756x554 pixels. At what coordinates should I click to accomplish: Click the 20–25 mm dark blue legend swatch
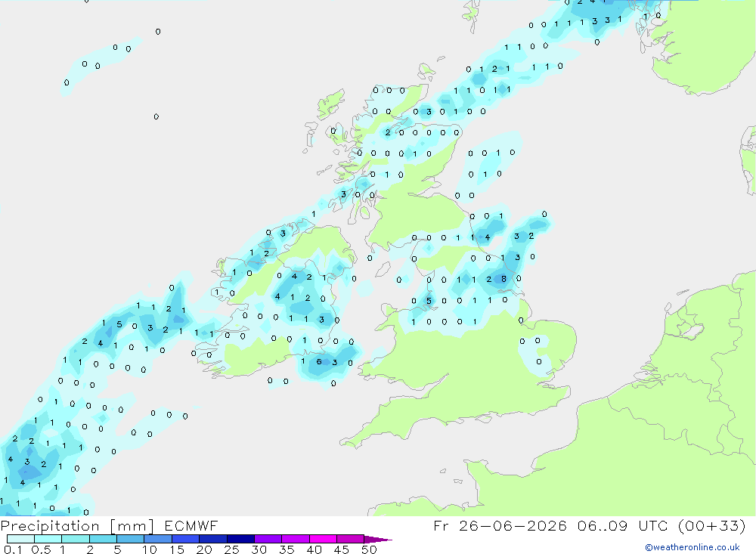pyautogui.click(x=213, y=539)
